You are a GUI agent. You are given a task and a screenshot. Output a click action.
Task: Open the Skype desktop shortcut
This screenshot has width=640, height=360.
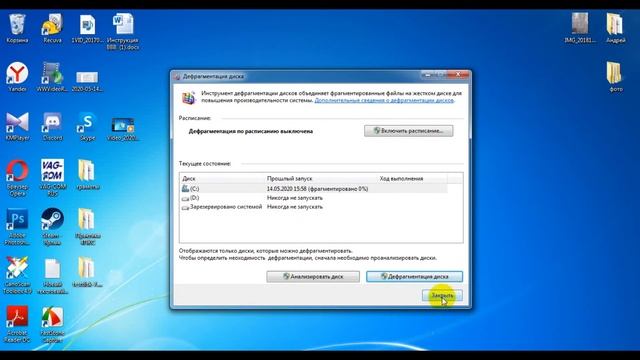(x=87, y=126)
